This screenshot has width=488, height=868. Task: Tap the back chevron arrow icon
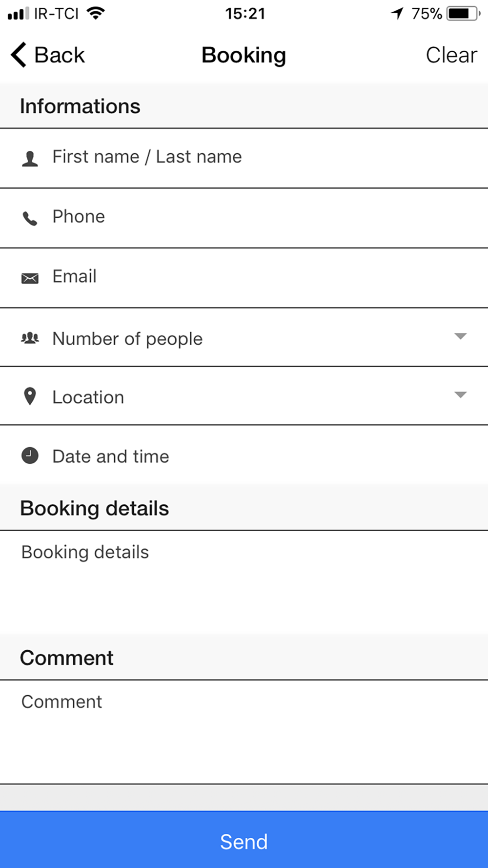(19, 55)
